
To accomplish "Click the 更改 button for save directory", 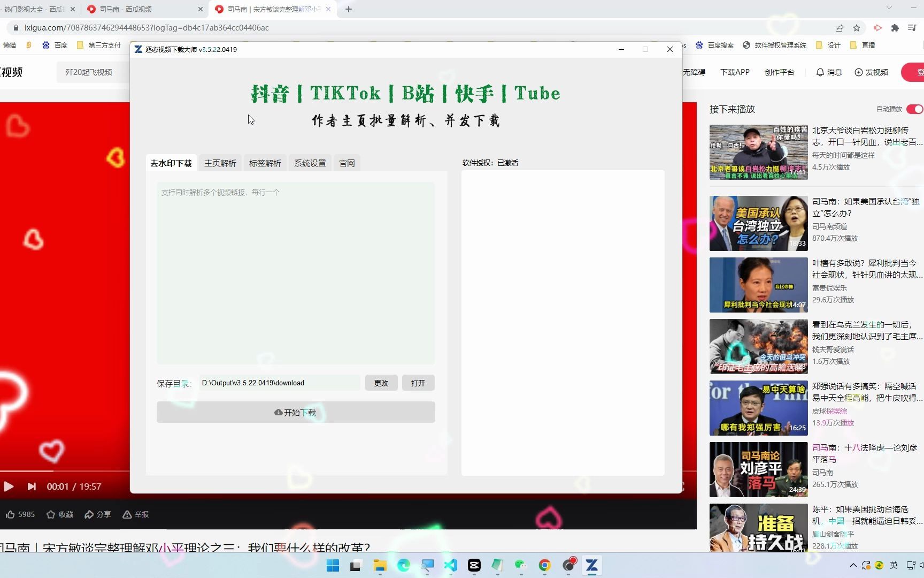I will click(x=381, y=383).
